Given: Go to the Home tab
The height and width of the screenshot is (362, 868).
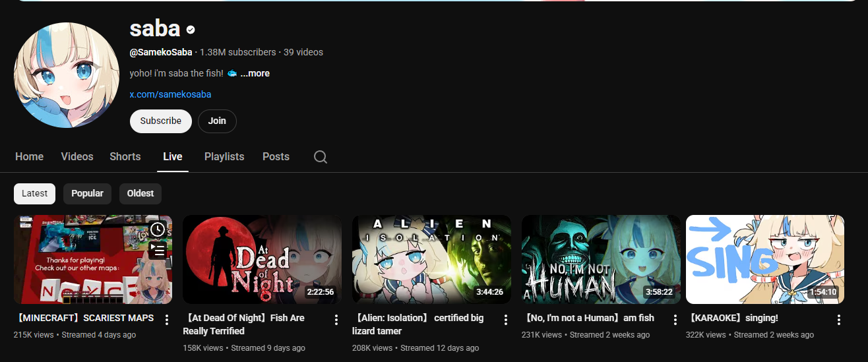Looking at the screenshot, I should coord(29,157).
